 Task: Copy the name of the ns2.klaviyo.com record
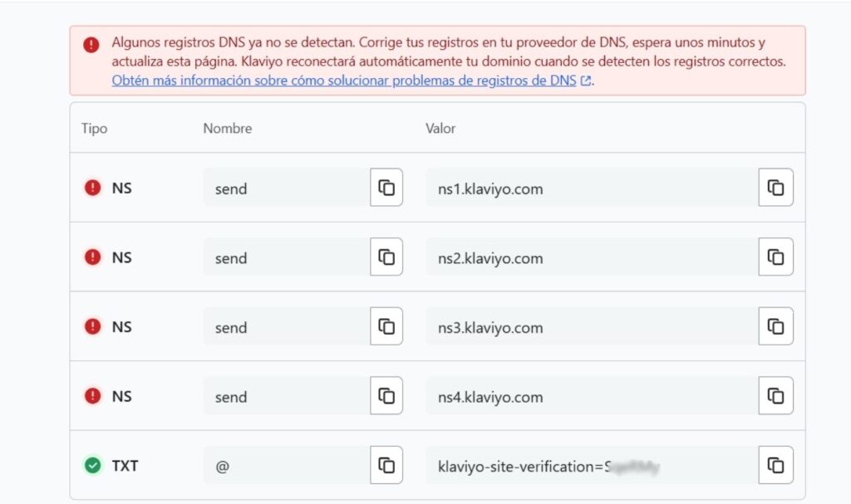tap(386, 257)
